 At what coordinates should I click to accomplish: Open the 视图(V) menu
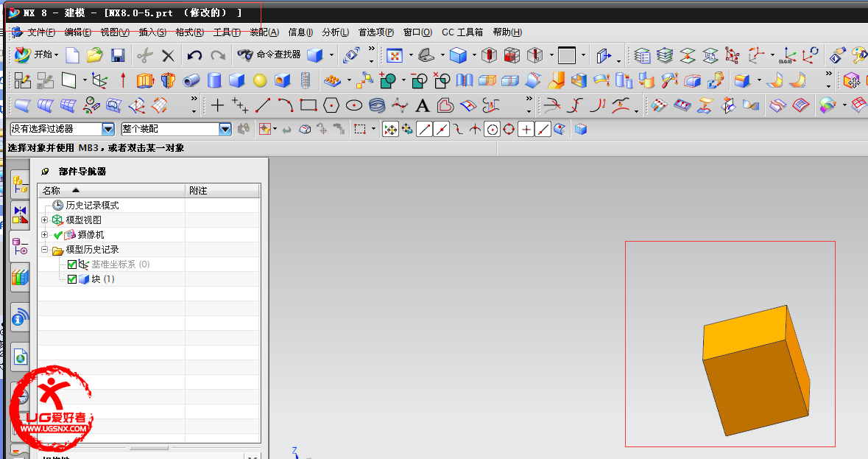pyautogui.click(x=115, y=32)
